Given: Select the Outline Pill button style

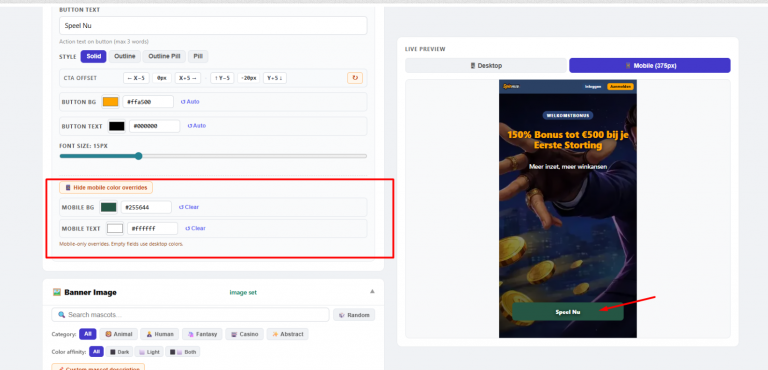Looking at the screenshot, I should pos(164,56).
